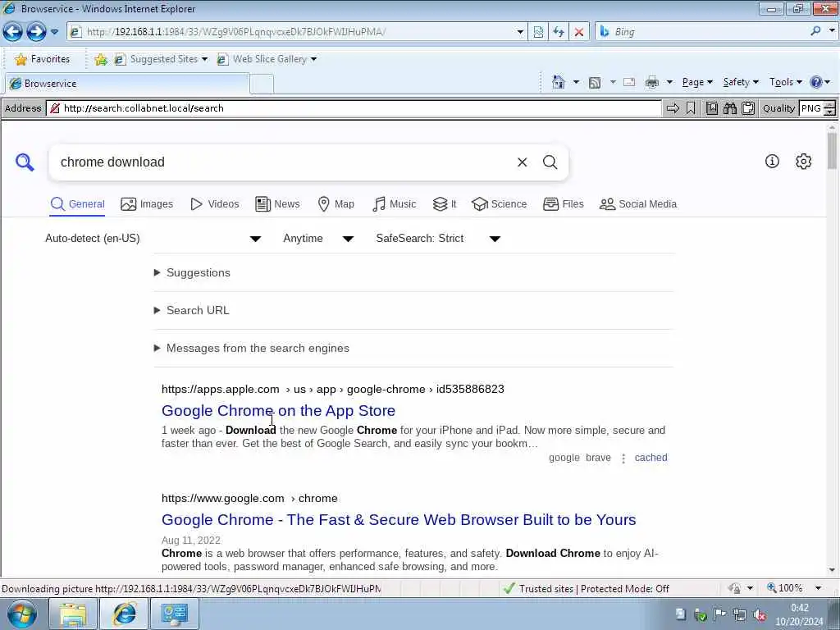Open the Tools menu
Screen dimensions: 840x630
786,82
